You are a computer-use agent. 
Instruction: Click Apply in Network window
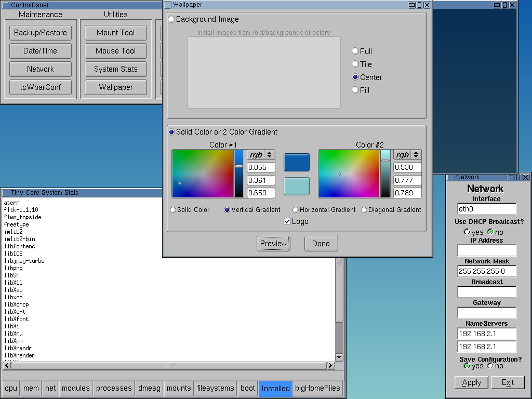click(x=471, y=382)
